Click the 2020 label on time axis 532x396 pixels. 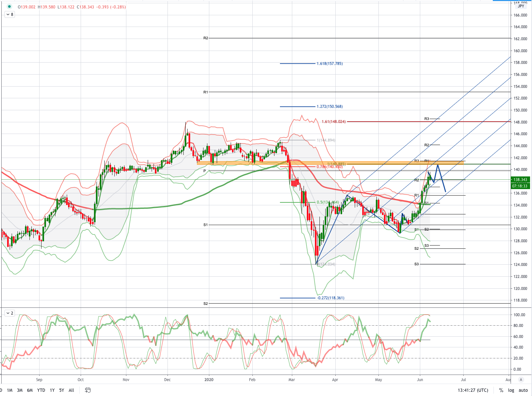(x=209, y=379)
